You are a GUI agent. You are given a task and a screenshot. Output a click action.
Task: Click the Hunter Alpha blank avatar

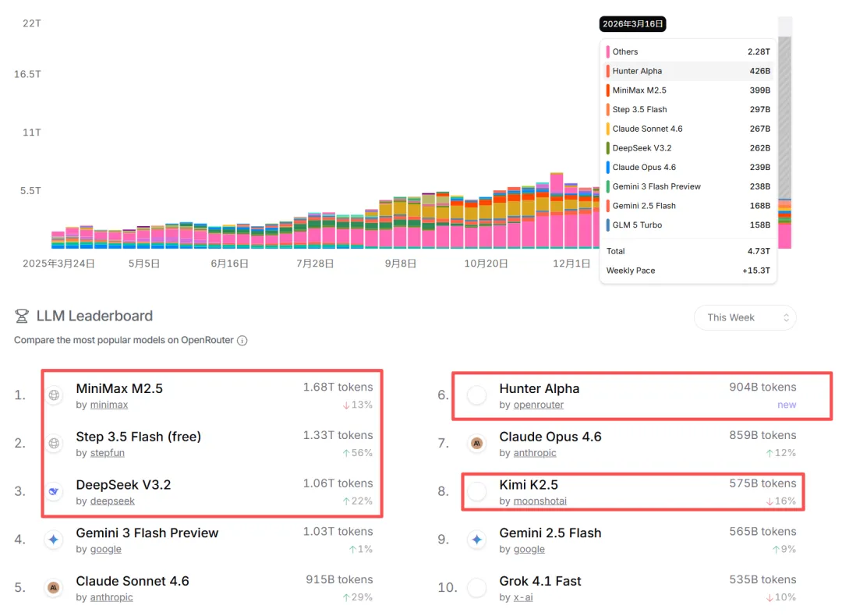coord(477,395)
